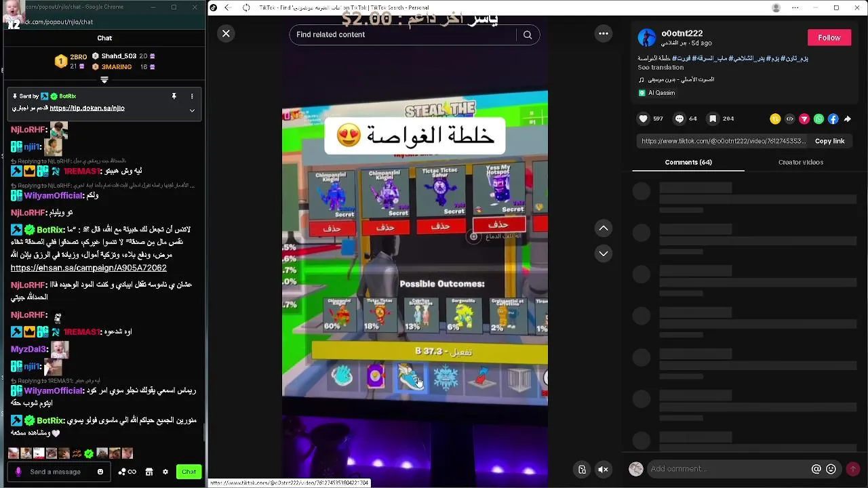Click the green verified emote in emote row

pos(88,453)
